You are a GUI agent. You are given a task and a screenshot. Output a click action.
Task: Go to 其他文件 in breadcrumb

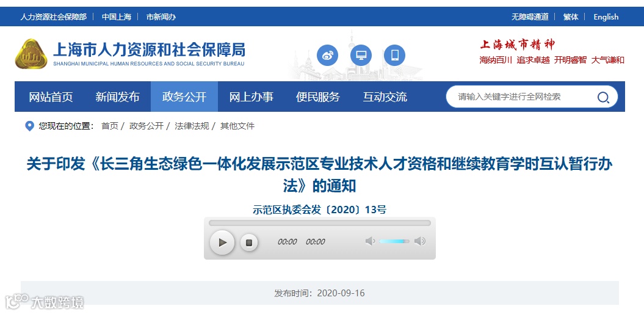click(237, 126)
